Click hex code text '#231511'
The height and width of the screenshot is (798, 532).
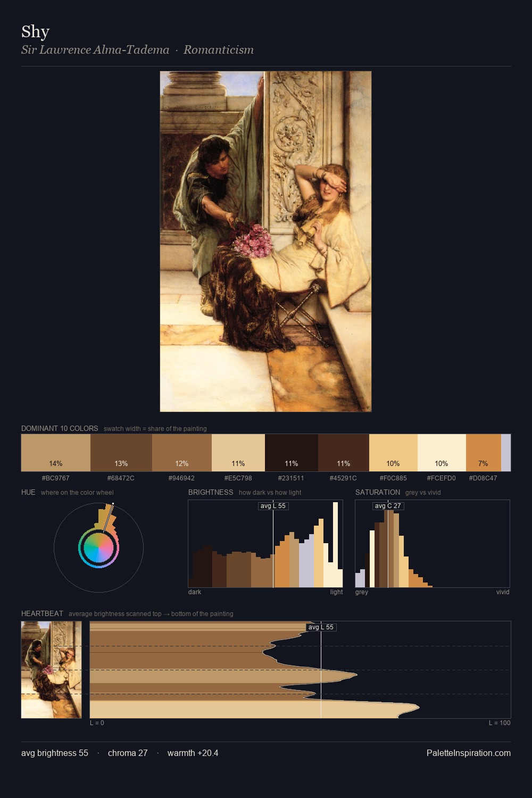[x=291, y=478]
